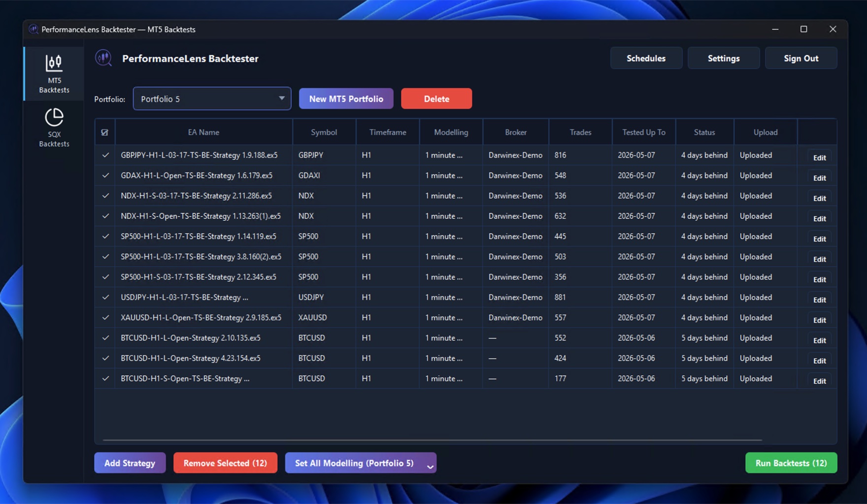Expand Set All Modelling dropdown arrow
The image size is (867, 504).
coord(430,466)
